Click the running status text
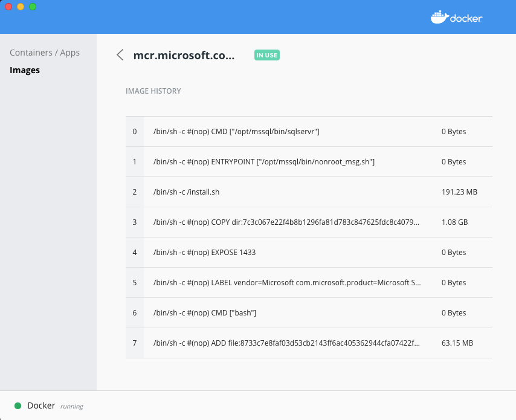 coord(72,407)
